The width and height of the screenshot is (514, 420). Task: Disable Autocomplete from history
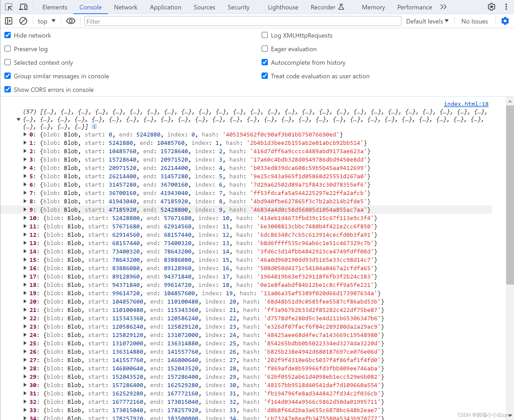pyautogui.click(x=265, y=62)
